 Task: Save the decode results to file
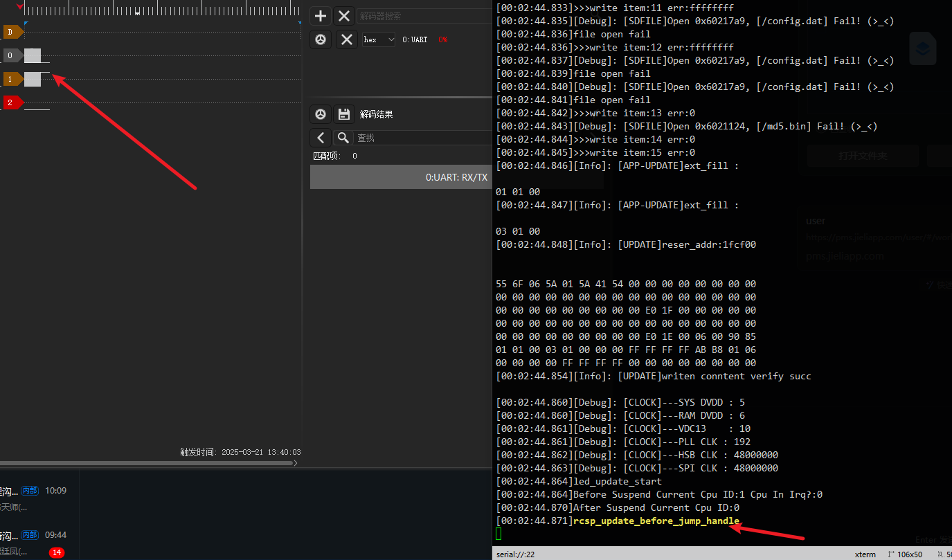coord(343,114)
